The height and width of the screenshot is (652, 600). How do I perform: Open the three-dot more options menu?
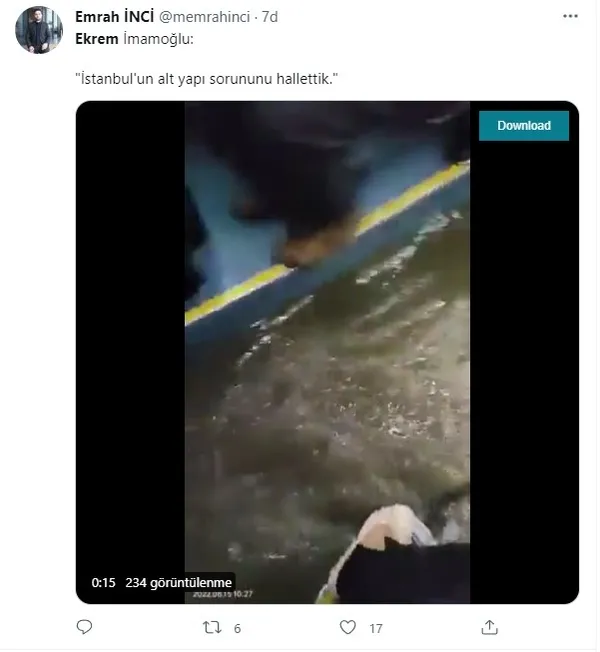pos(570,16)
